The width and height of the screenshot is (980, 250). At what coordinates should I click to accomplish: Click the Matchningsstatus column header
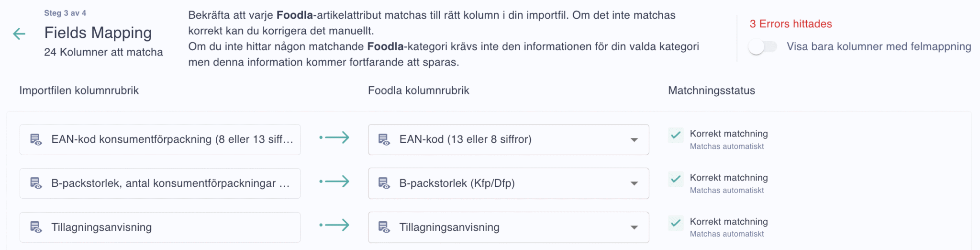point(712,91)
